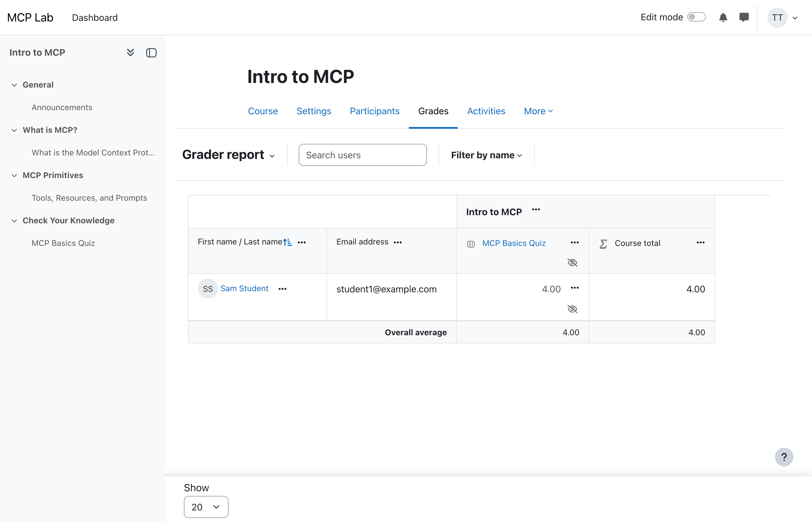The height and width of the screenshot is (522, 812).
Task: Click the Course total sigma icon
Action: (x=603, y=244)
